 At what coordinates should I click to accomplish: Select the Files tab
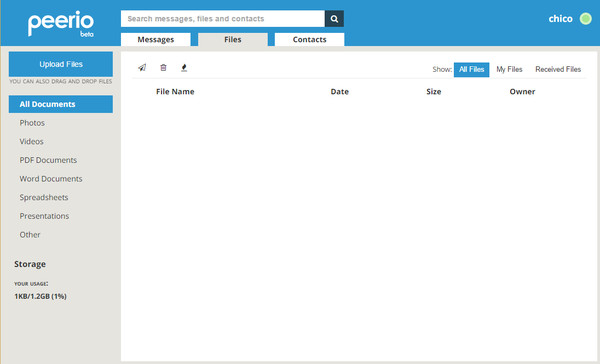pos(233,39)
